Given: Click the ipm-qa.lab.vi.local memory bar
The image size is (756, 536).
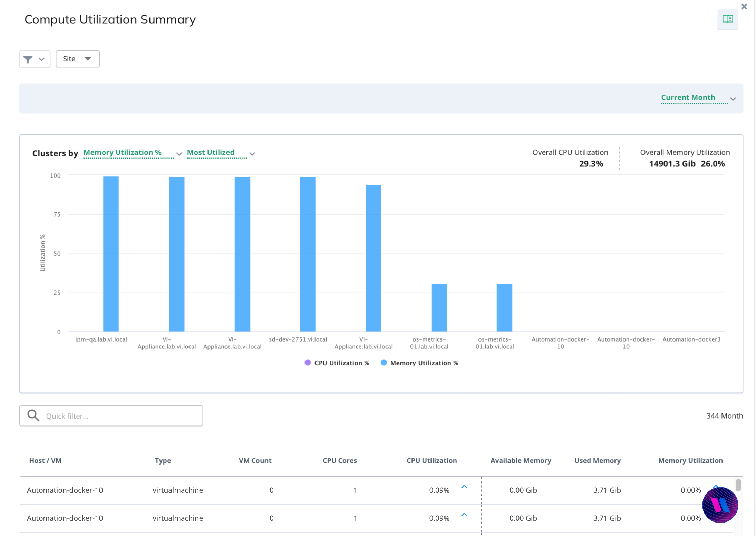Looking at the screenshot, I should [111, 254].
